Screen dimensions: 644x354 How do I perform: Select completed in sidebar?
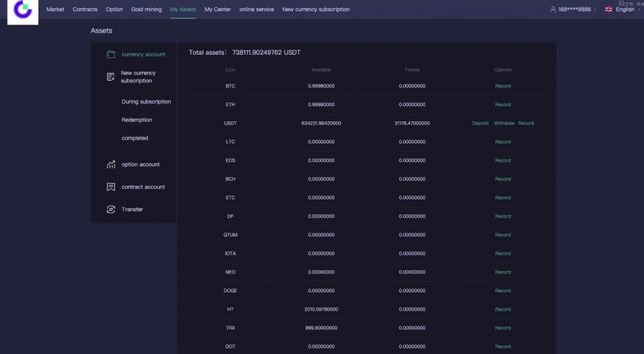[135, 138]
